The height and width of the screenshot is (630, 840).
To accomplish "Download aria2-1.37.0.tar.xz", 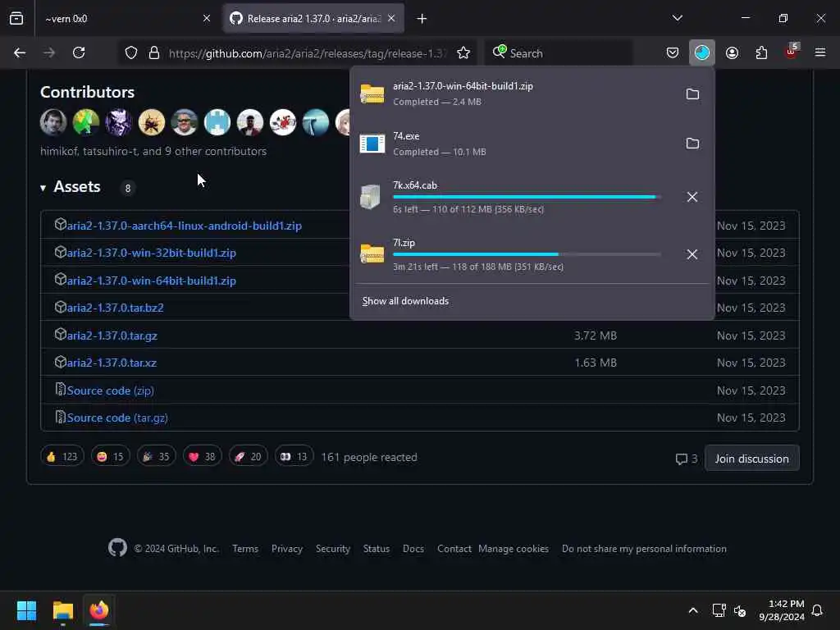I will click(112, 363).
